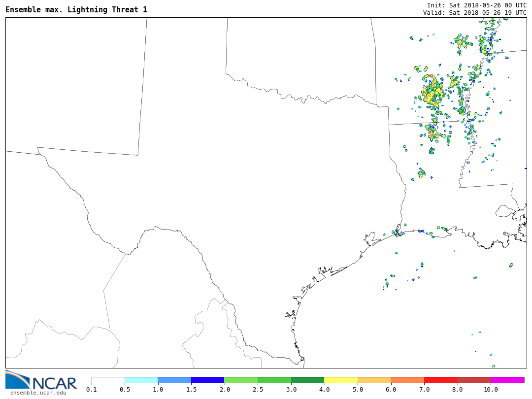Select the yellow 4.0–5.0 swatch

(x=341, y=380)
